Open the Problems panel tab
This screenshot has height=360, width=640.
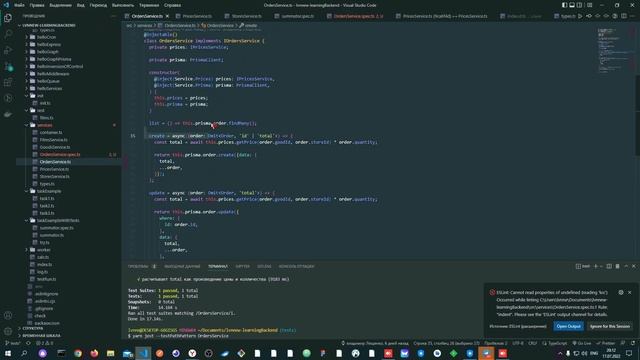(142, 266)
